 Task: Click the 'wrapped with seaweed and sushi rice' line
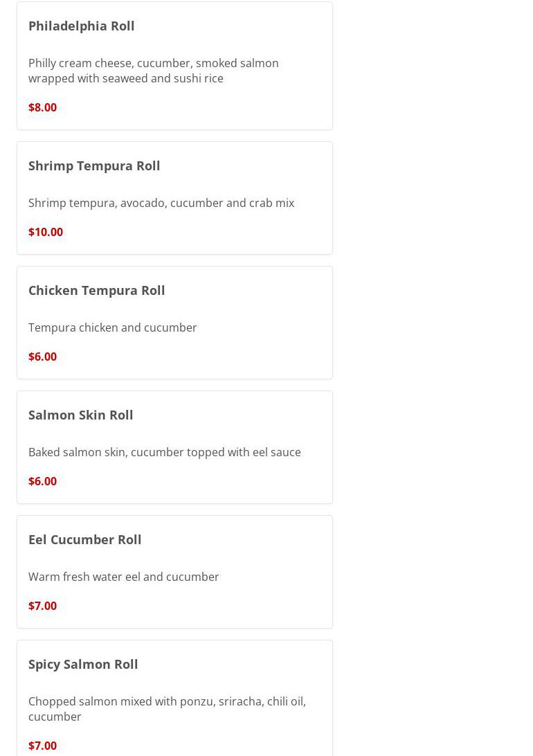pos(125,78)
